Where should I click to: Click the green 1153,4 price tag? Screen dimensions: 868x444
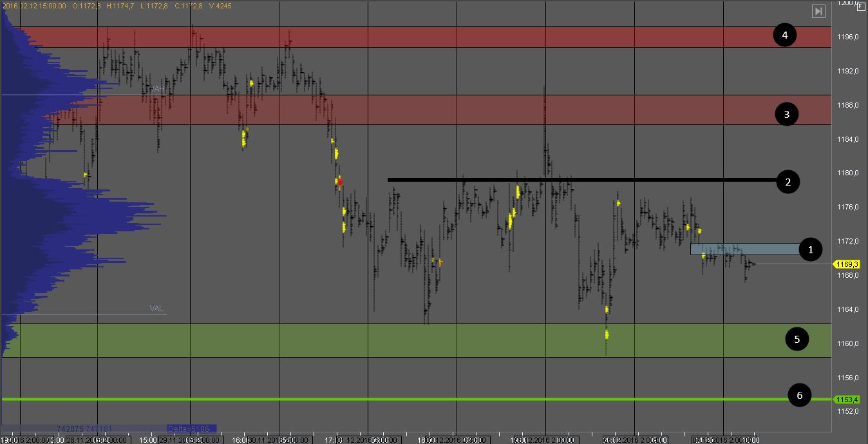(847, 400)
